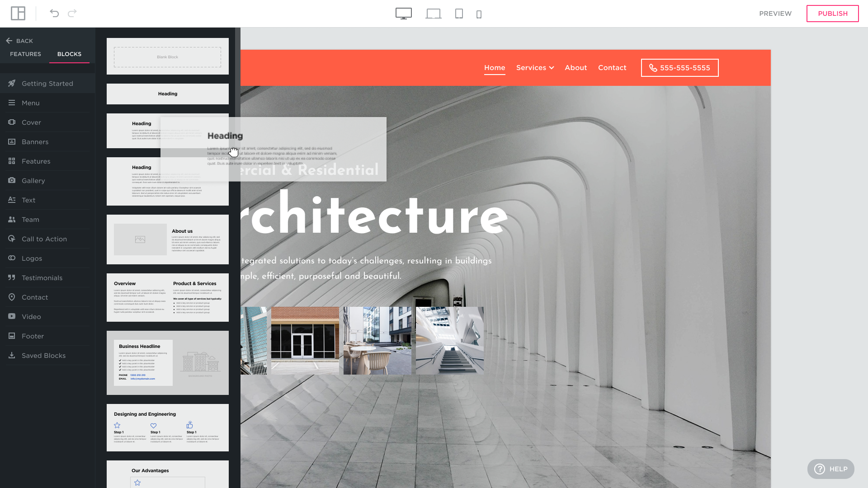The height and width of the screenshot is (488, 868).
Task: Expand the Services dropdown in navigation
Action: [535, 68]
